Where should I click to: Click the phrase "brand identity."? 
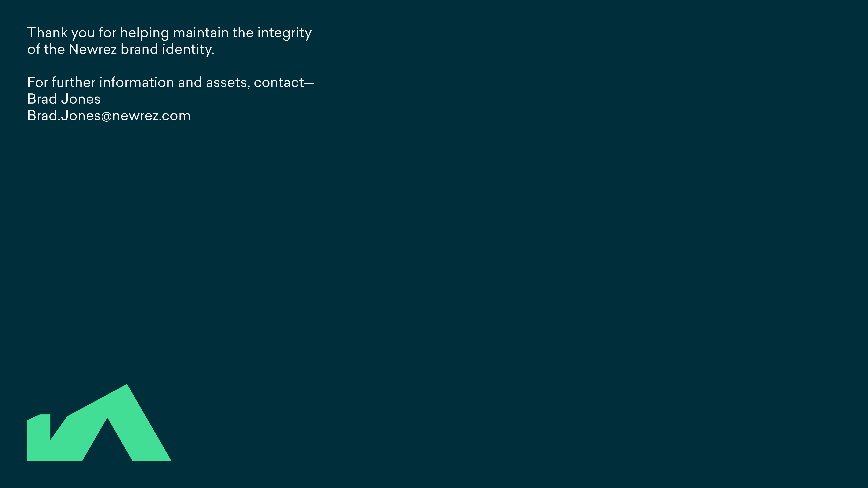coord(167,50)
